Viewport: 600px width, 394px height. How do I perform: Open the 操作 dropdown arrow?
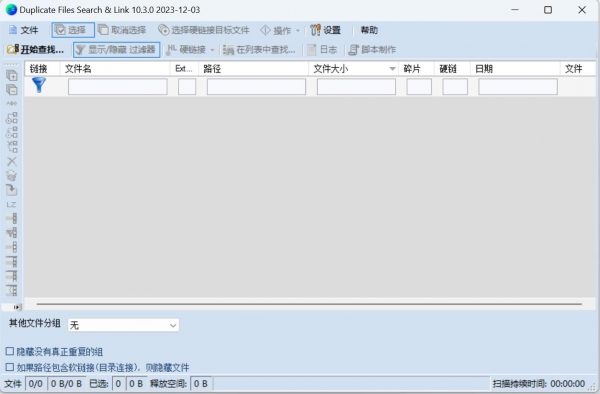click(x=298, y=31)
